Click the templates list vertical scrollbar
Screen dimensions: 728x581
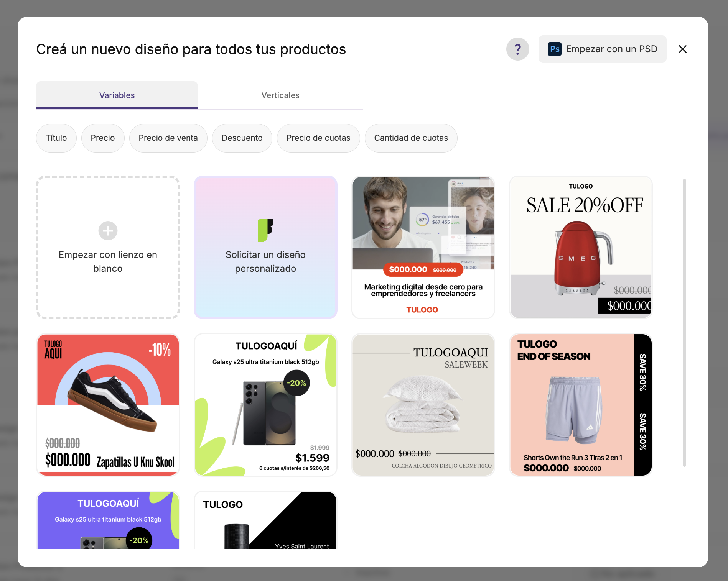point(684,323)
